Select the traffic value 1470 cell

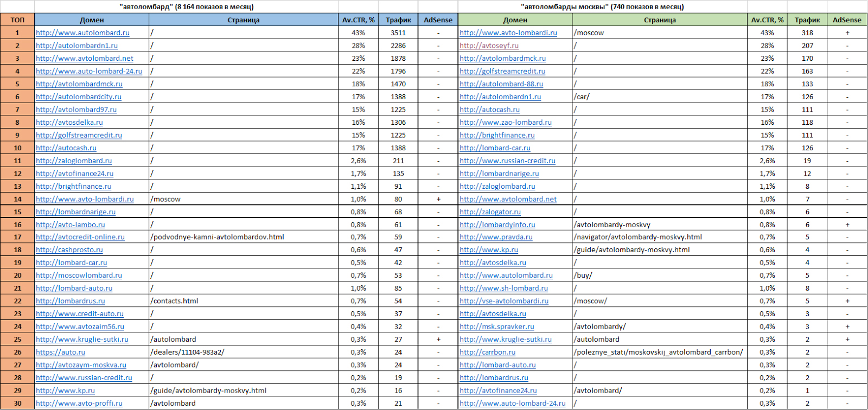(398, 84)
